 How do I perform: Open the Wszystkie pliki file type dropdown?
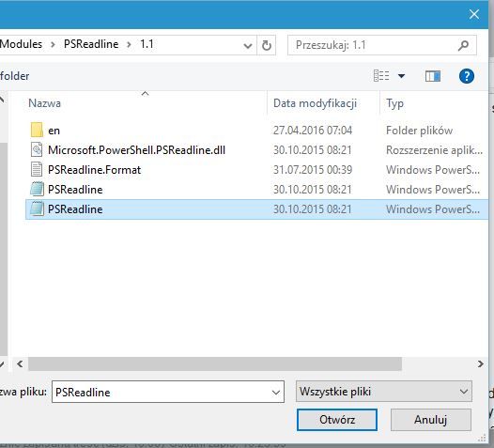384,392
